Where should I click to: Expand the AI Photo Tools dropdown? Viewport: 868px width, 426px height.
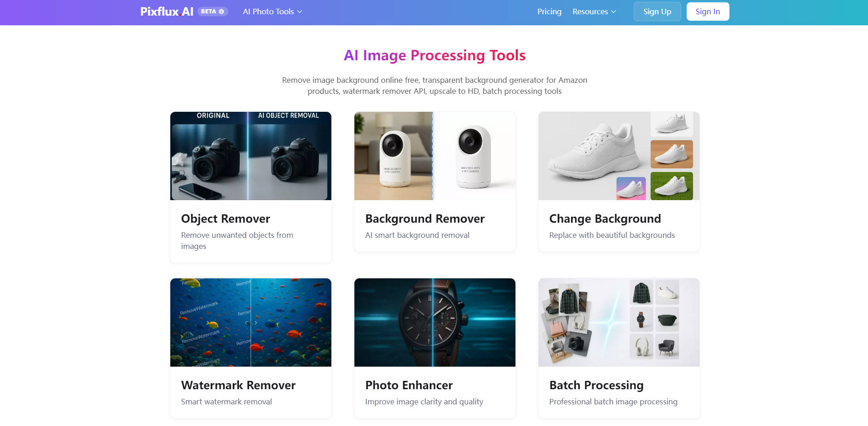click(272, 12)
